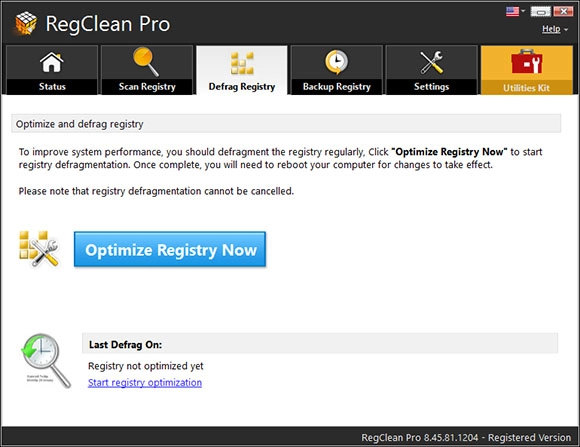Select the Defrag Registry tab label
Image resolution: width=580 pixels, height=447 pixels.
242,87
